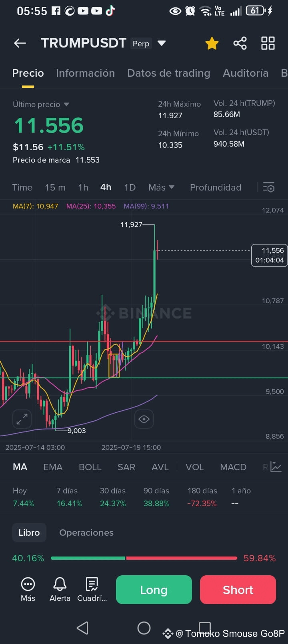Tap the Android home circle button

pyautogui.click(x=144, y=628)
